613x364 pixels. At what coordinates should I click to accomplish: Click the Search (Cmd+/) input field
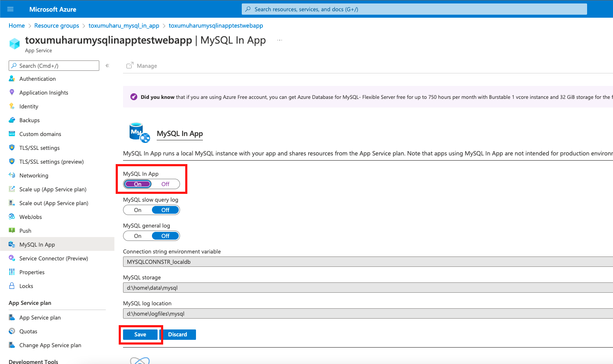point(54,65)
